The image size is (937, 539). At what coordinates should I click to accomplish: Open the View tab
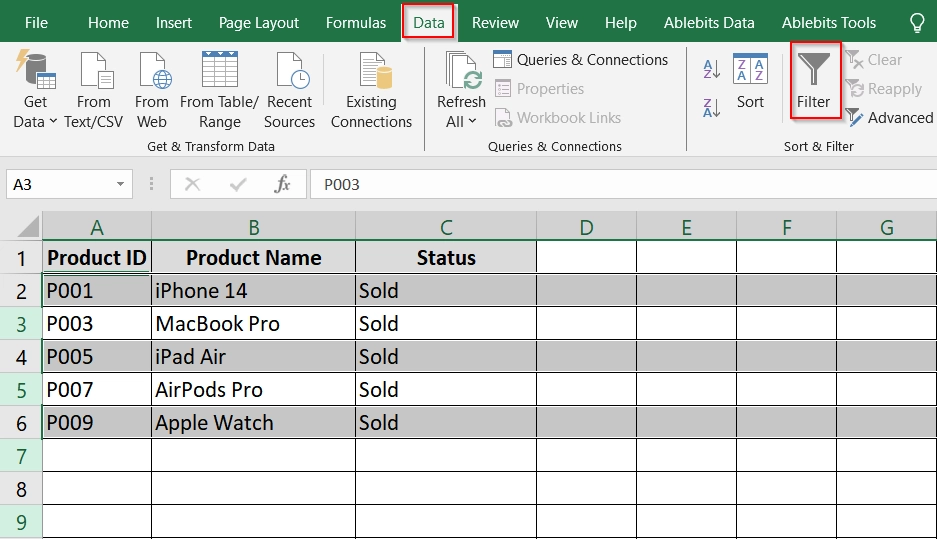562,23
